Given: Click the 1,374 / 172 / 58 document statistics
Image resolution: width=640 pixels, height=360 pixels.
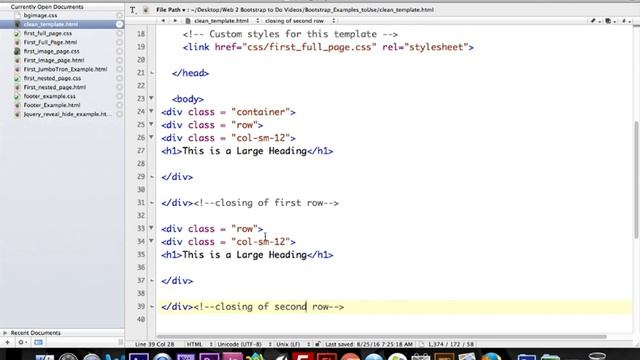Looking at the screenshot, I should tap(451, 344).
